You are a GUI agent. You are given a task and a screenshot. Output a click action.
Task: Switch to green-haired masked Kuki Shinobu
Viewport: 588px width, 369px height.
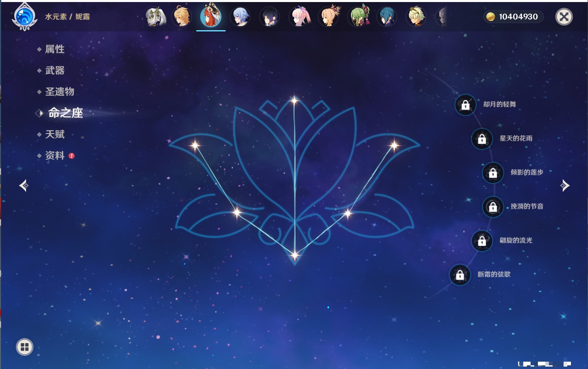[x=358, y=17]
